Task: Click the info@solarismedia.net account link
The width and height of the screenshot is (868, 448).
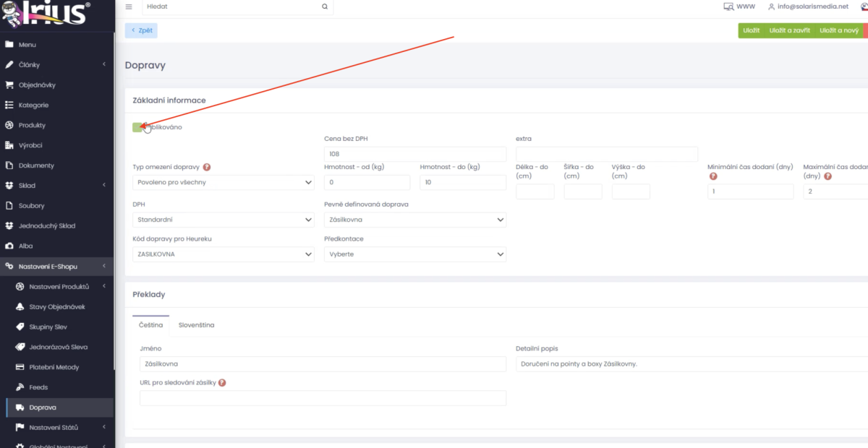Action: (813, 7)
